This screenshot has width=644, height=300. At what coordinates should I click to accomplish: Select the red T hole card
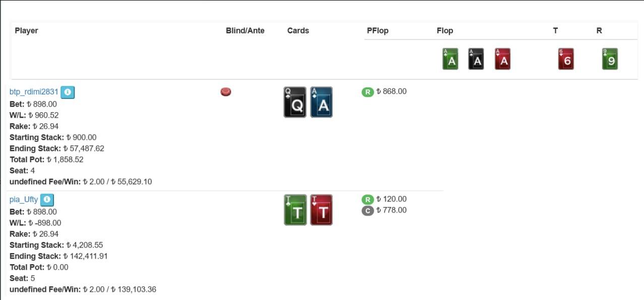(x=321, y=210)
